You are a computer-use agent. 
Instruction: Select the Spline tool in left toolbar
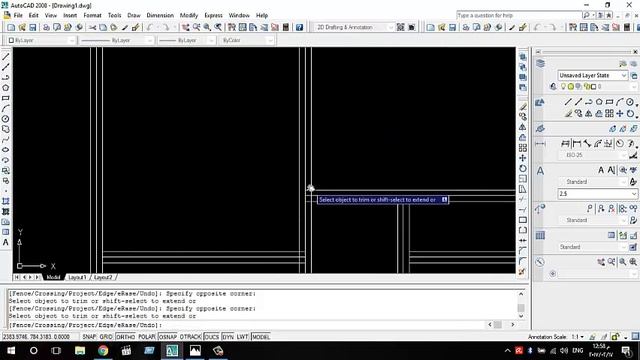tap(6, 140)
